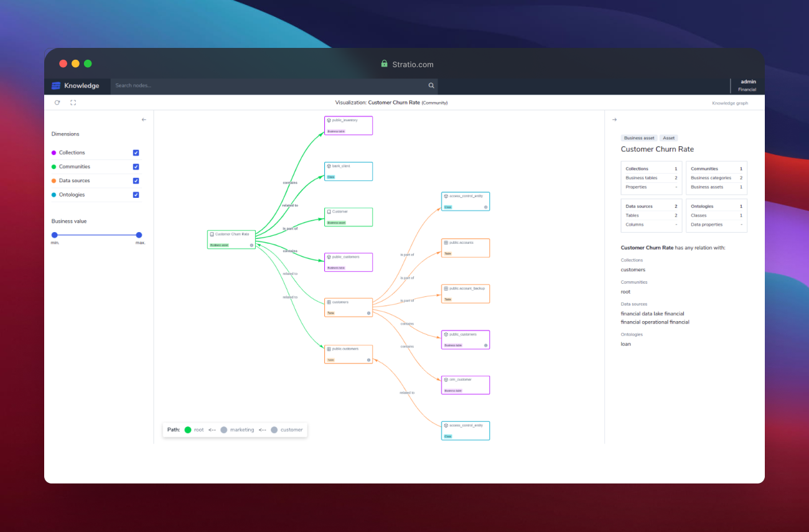
Task: Open the admin user menu
Action: (747, 85)
